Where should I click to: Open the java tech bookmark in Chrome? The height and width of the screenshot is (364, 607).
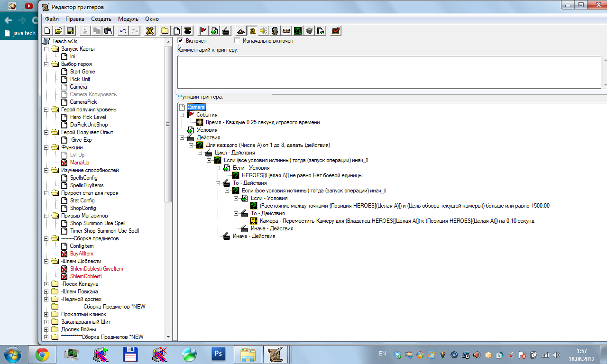(x=20, y=33)
